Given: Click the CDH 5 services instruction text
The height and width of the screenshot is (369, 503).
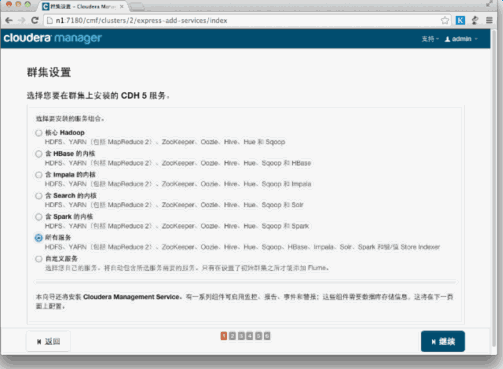Looking at the screenshot, I should (x=98, y=96).
